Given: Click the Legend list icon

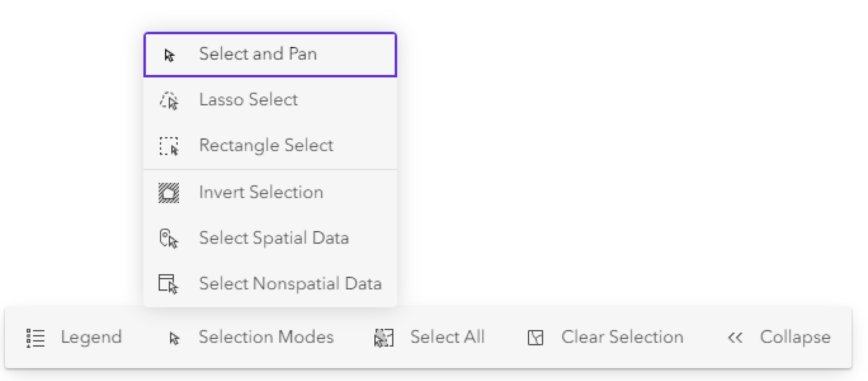Looking at the screenshot, I should tap(35, 337).
